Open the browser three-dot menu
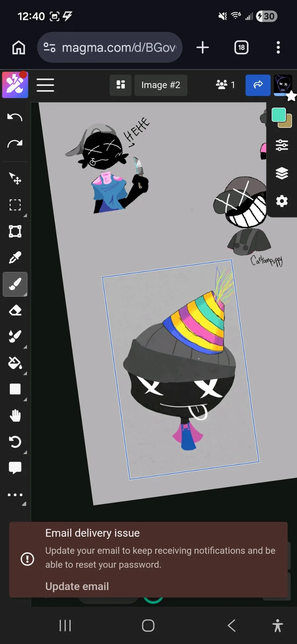Viewport: 297px width, 644px height. tap(278, 48)
